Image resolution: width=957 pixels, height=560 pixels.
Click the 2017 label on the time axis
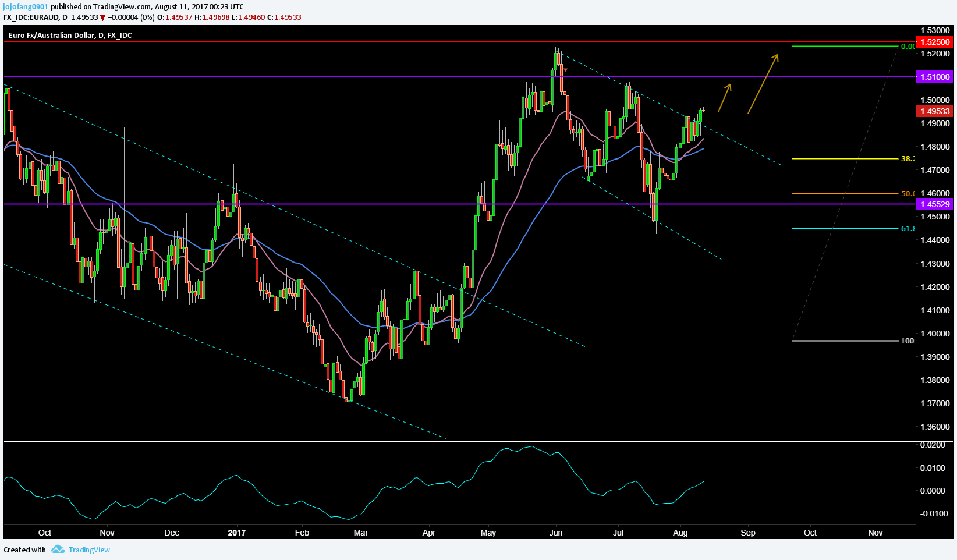[237, 533]
